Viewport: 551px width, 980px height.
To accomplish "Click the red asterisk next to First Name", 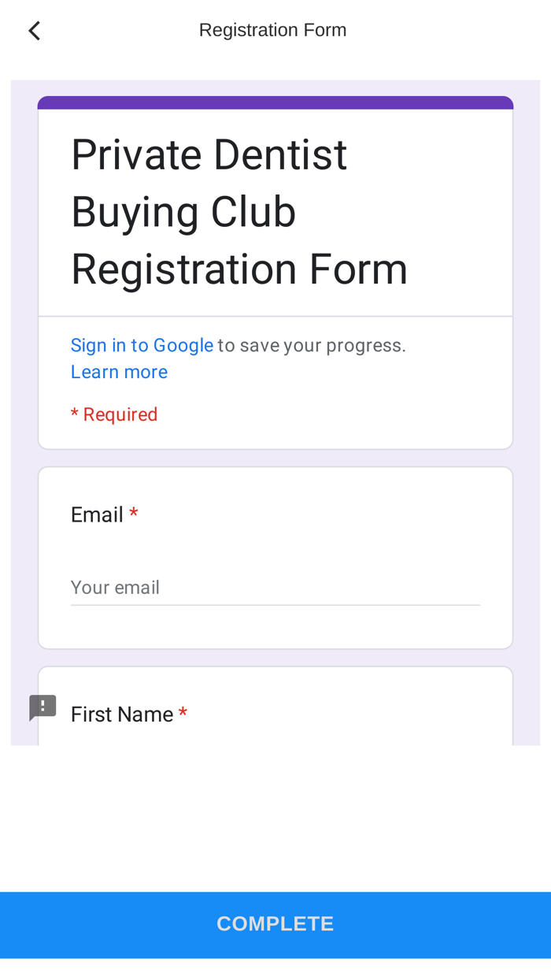I will [183, 714].
